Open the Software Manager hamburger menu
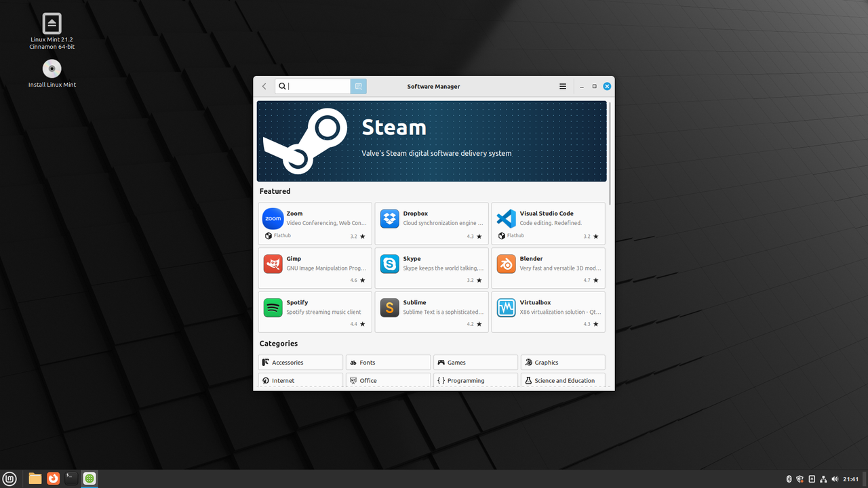Image resolution: width=868 pixels, height=488 pixels. [x=562, y=86]
